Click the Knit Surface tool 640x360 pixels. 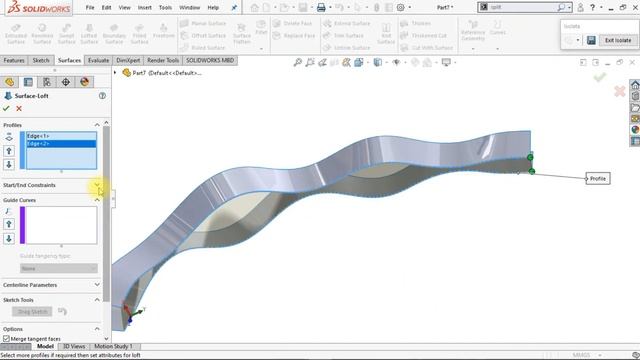tap(386, 33)
